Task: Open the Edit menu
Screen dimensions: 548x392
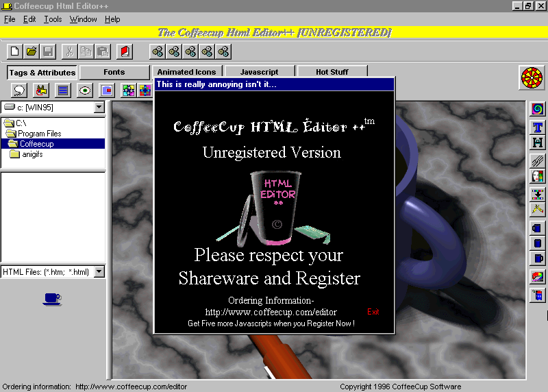Action: (x=29, y=19)
